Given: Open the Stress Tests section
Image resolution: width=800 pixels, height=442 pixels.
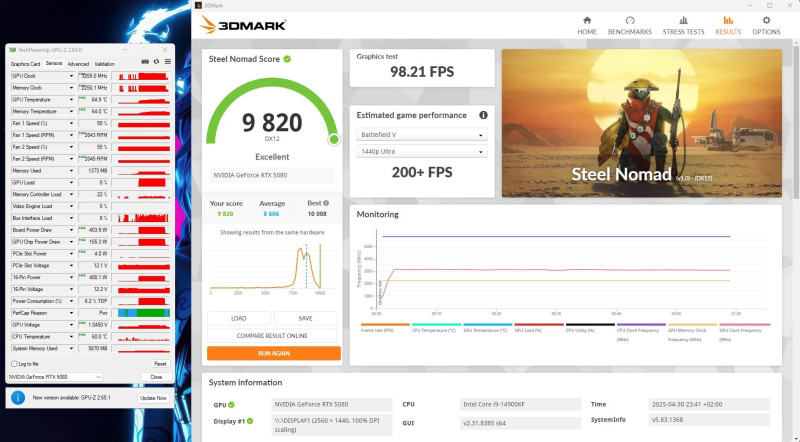Looking at the screenshot, I should [x=683, y=25].
